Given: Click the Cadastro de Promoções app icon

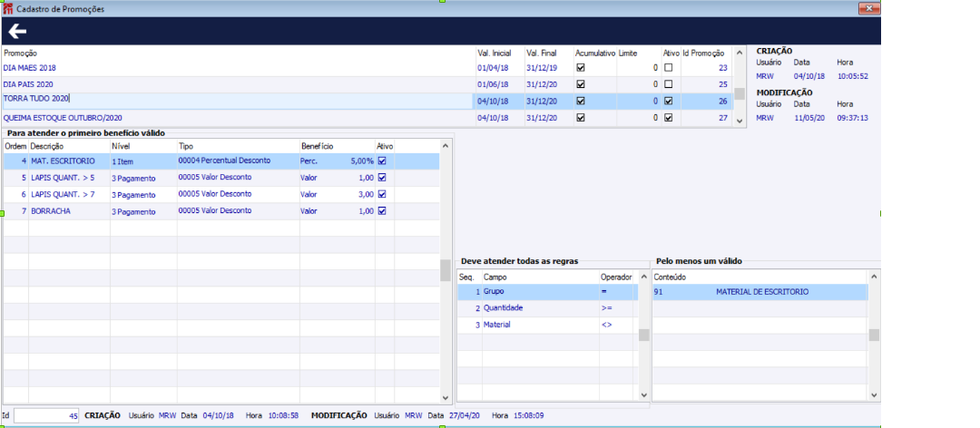Looking at the screenshot, I should (7, 9).
